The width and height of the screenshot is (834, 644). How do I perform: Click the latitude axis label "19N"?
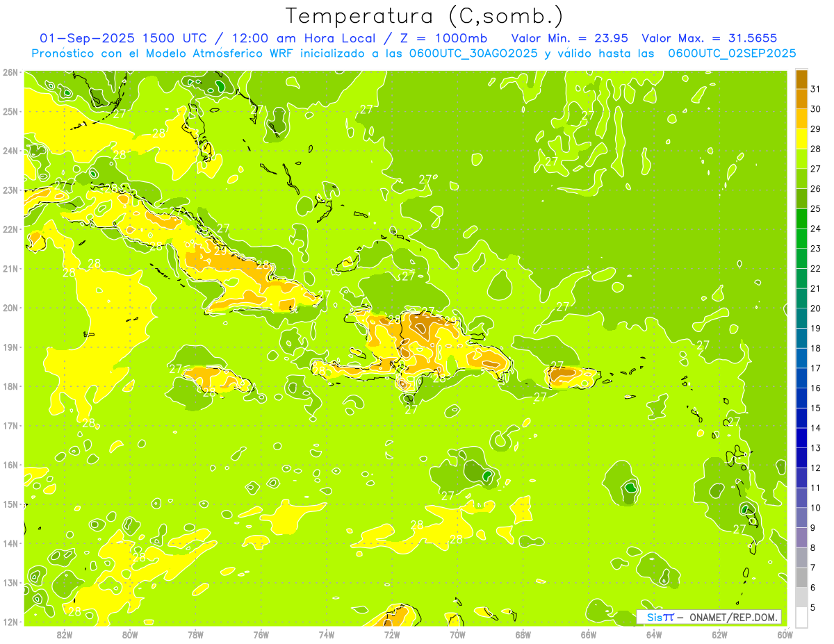[x=10, y=347]
